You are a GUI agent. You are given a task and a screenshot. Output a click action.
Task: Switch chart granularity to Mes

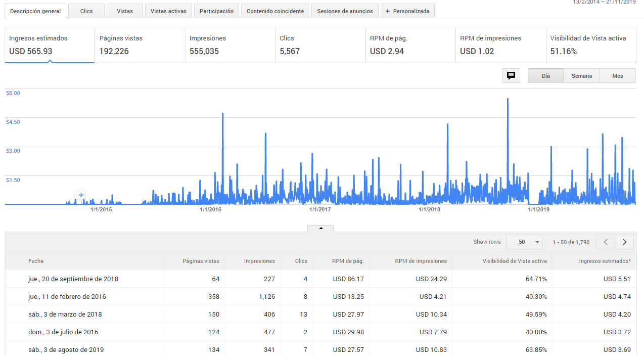point(618,76)
